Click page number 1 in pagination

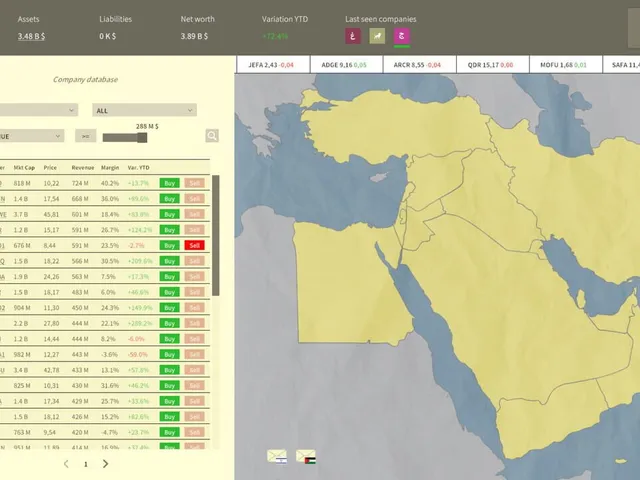(86, 464)
